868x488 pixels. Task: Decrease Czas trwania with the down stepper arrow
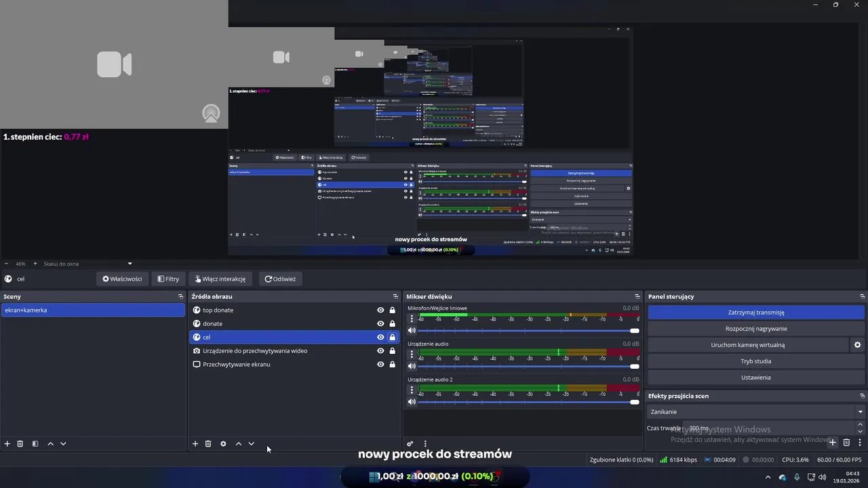tap(860, 432)
